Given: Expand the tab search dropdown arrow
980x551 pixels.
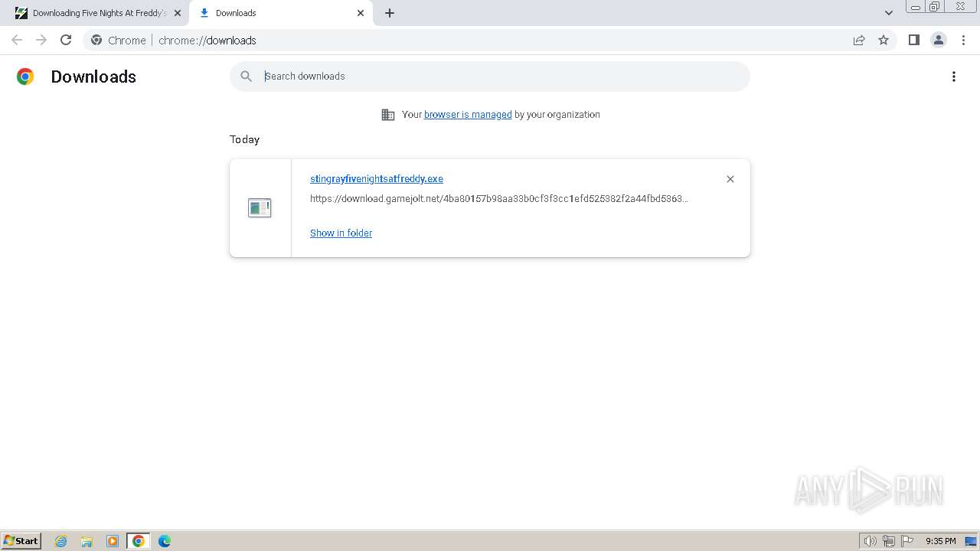Looking at the screenshot, I should coord(889,13).
